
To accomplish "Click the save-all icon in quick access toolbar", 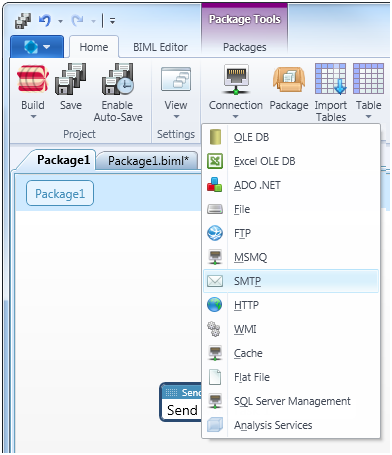I will [x=23, y=21].
